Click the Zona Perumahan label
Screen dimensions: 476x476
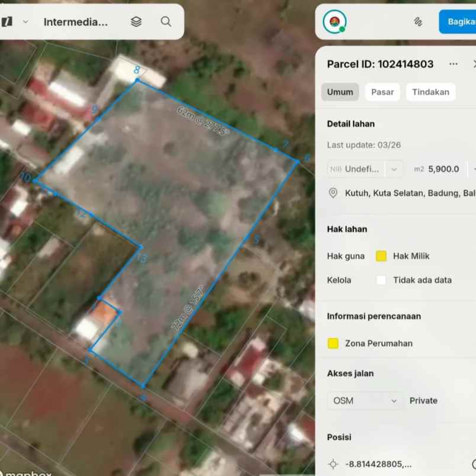tap(378, 343)
